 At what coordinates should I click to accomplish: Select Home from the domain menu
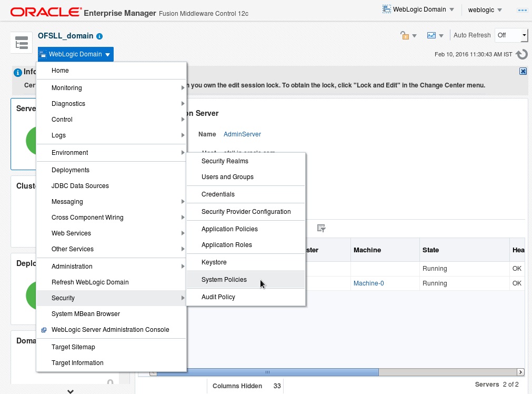pos(111,71)
